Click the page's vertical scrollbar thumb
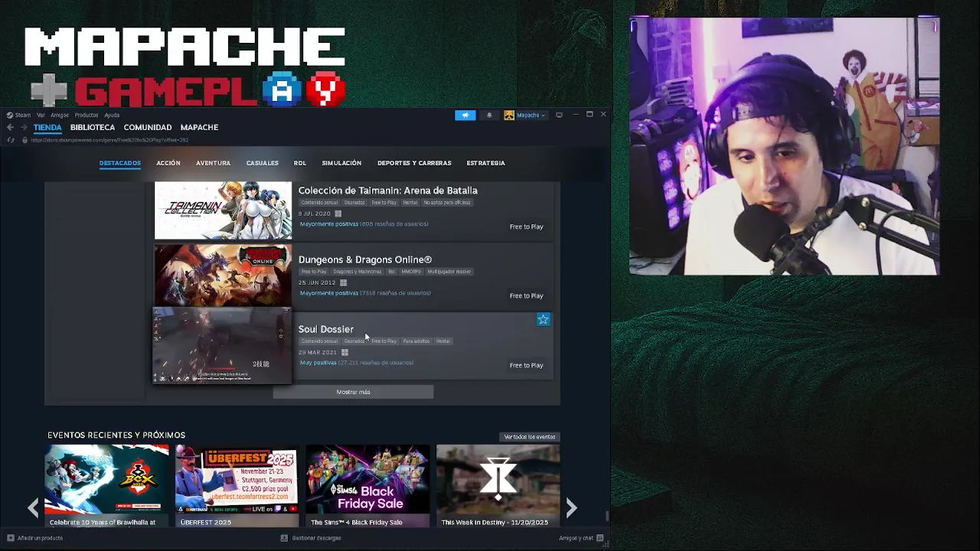980x551 pixels. 608,517
